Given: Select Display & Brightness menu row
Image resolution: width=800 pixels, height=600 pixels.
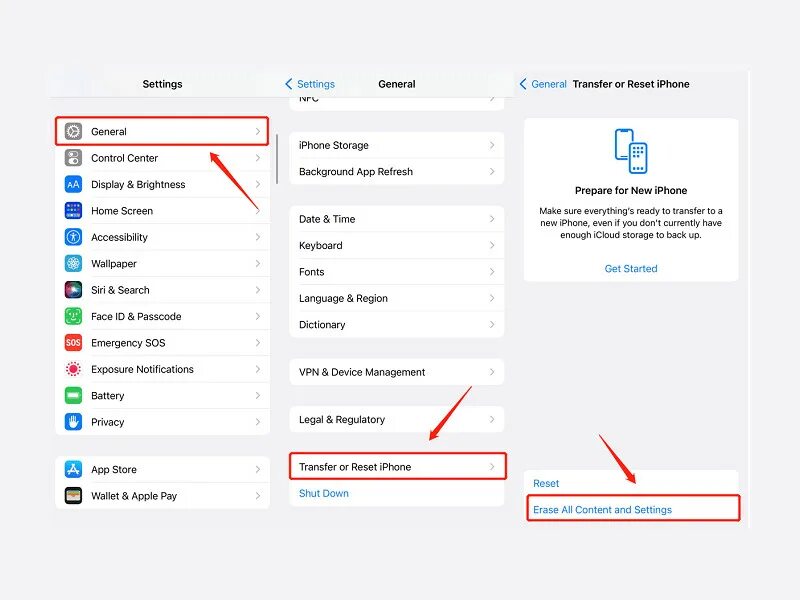Looking at the screenshot, I should [x=162, y=184].
